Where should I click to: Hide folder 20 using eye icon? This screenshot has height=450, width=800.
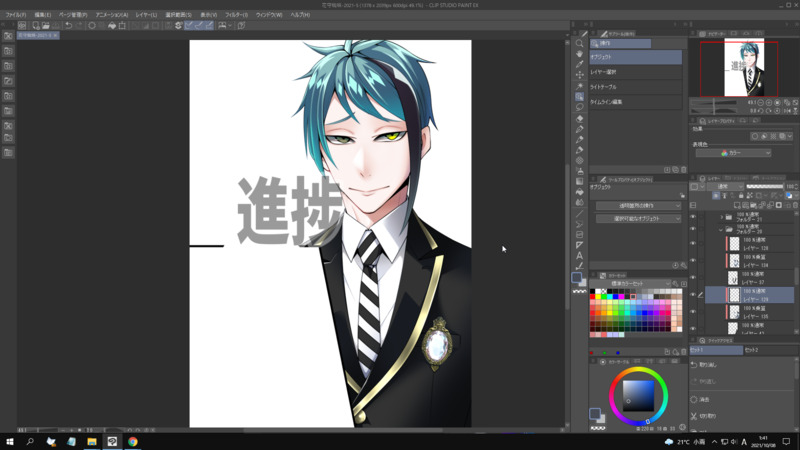click(693, 229)
